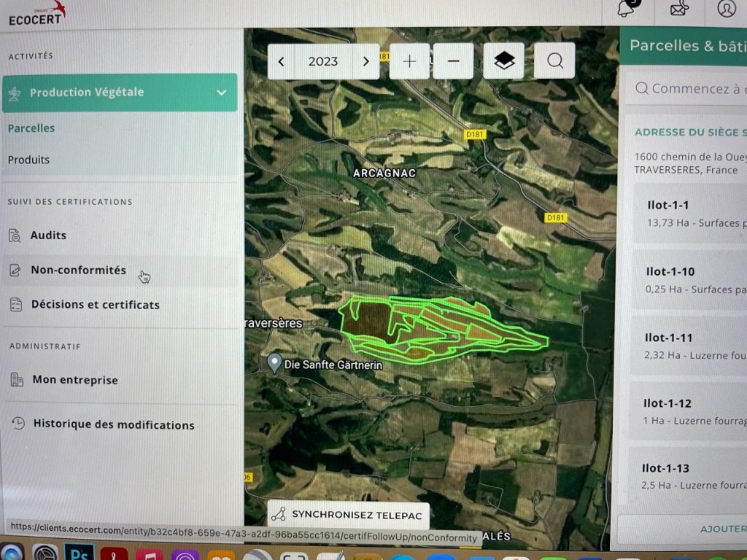
Task: Click the Die Sanfte Gärtnerin map pin
Action: click(x=274, y=362)
